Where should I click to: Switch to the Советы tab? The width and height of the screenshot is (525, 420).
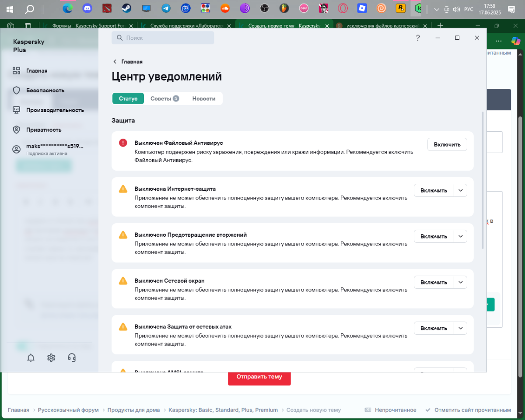164,98
